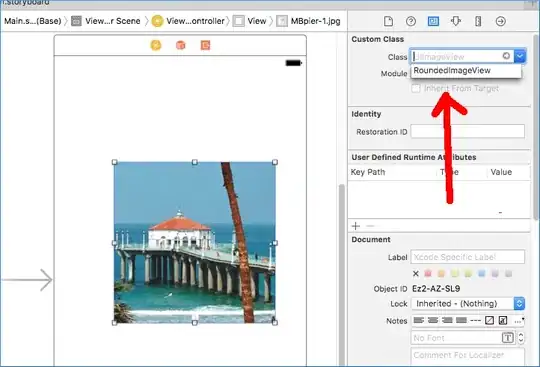Viewport: 540px width, 367px height.
Task: Click the First Responder cube icon
Action: coord(180,45)
